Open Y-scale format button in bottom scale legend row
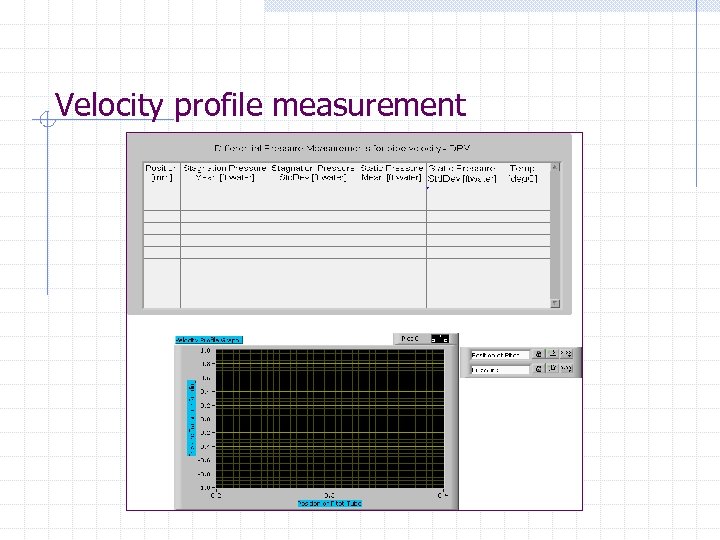The height and width of the screenshot is (540, 720). coord(553,369)
